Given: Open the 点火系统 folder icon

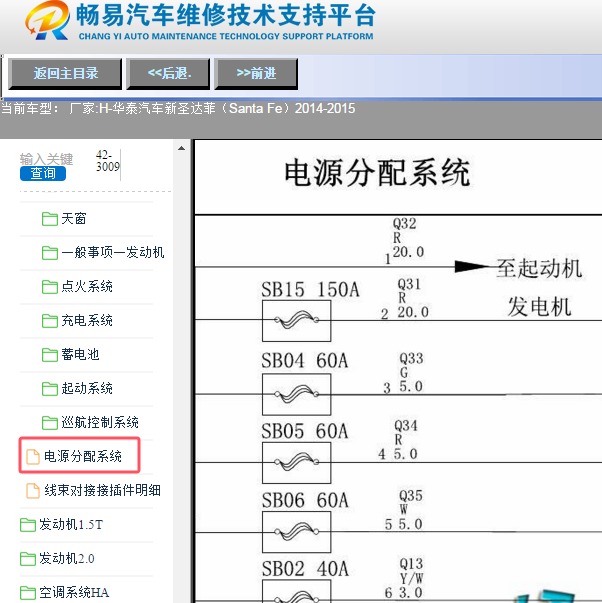Looking at the screenshot, I should point(50,287).
